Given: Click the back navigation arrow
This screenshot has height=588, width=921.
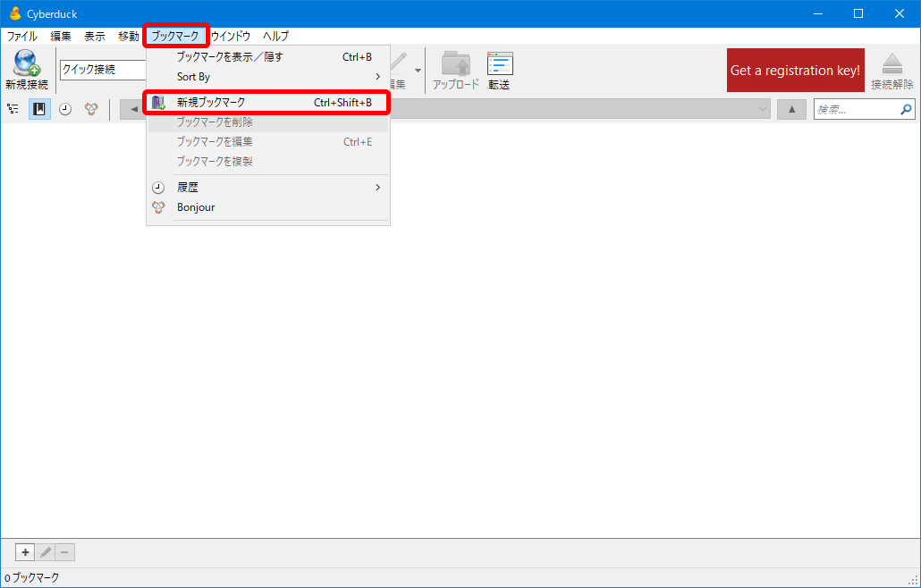Looking at the screenshot, I should pos(133,109).
